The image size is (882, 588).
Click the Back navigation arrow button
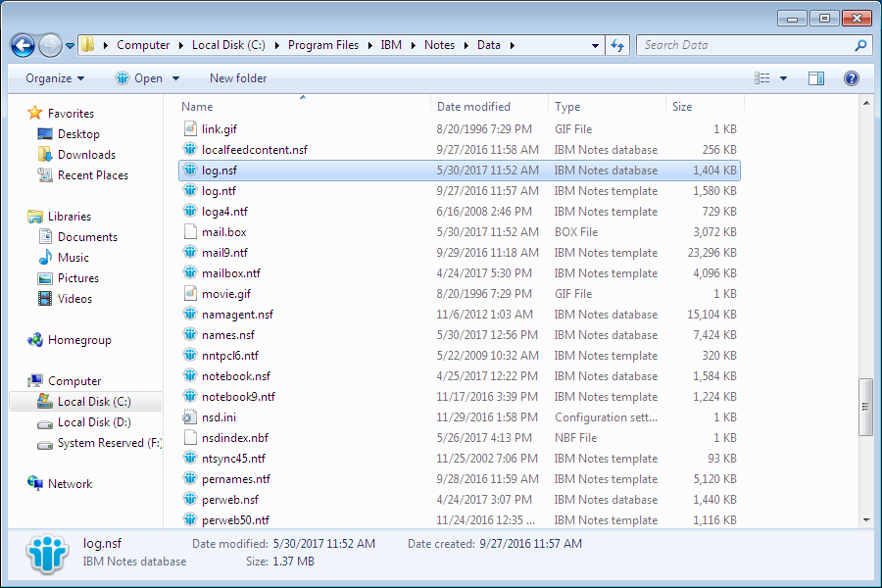(x=23, y=45)
